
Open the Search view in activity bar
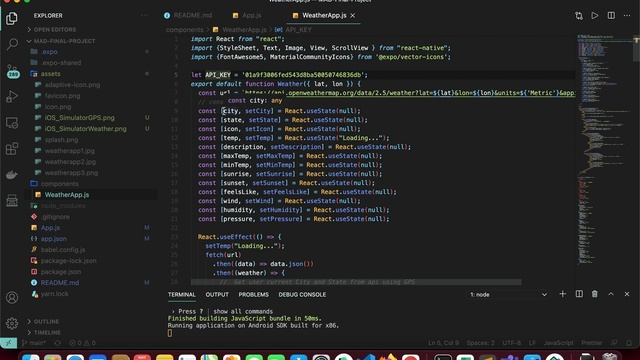click(12, 44)
